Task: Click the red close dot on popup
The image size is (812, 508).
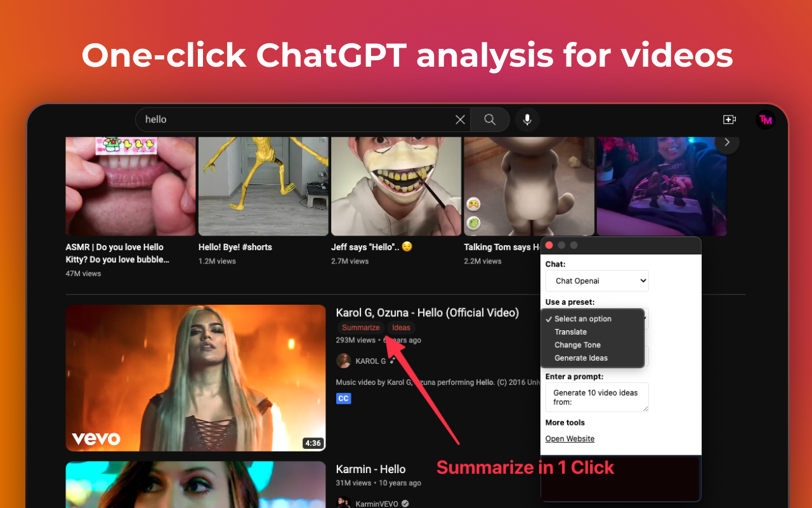Action: (x=549, y=245)
